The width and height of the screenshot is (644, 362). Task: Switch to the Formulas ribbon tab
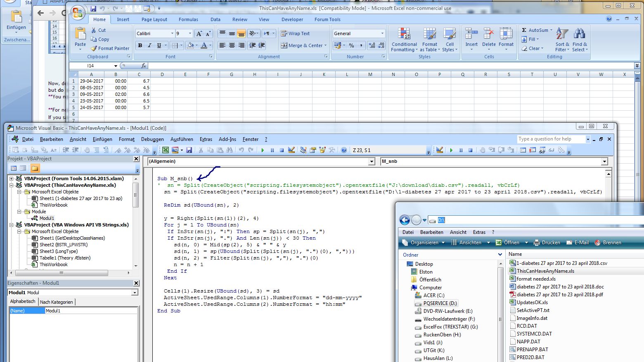pyautogui.click(x=188, y=19)
